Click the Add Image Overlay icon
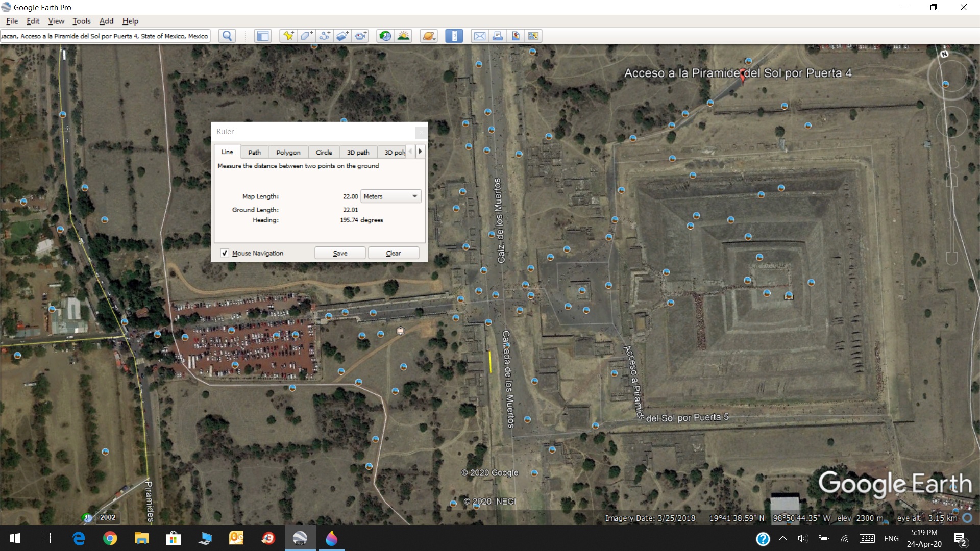The width and height of the screenshot is (980, 551). (342, 36)
